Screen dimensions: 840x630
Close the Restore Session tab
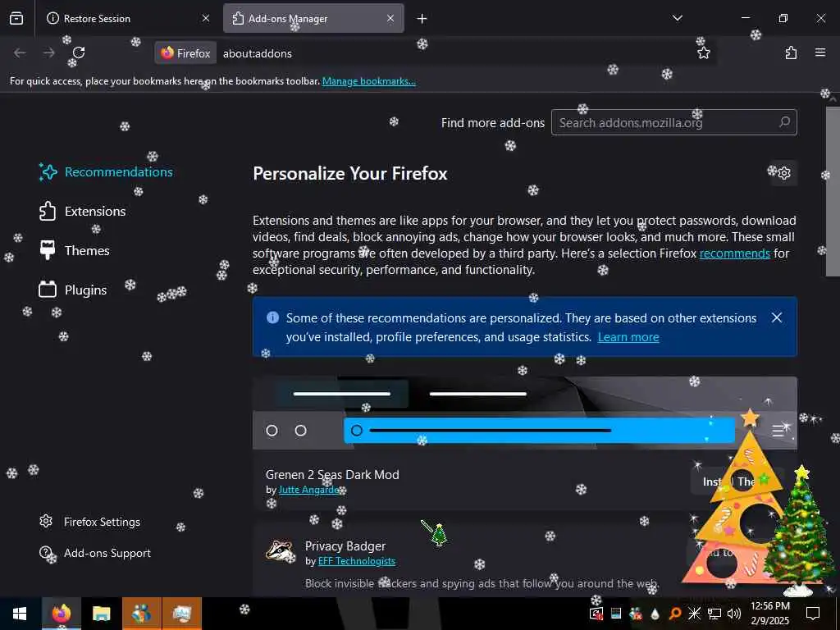[x=206, y=18]
